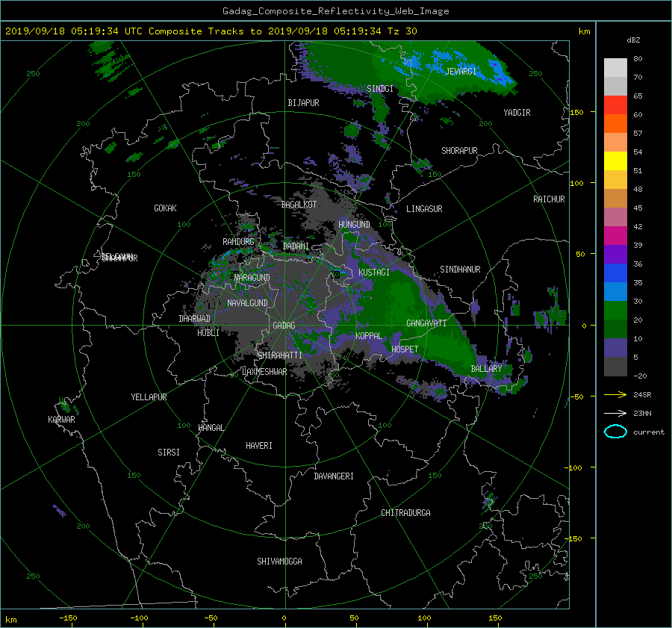Screen dimensions: 672x628
Task: Click the dark gray -20 dBZ legend swatch
Action: tap(615, 367)
